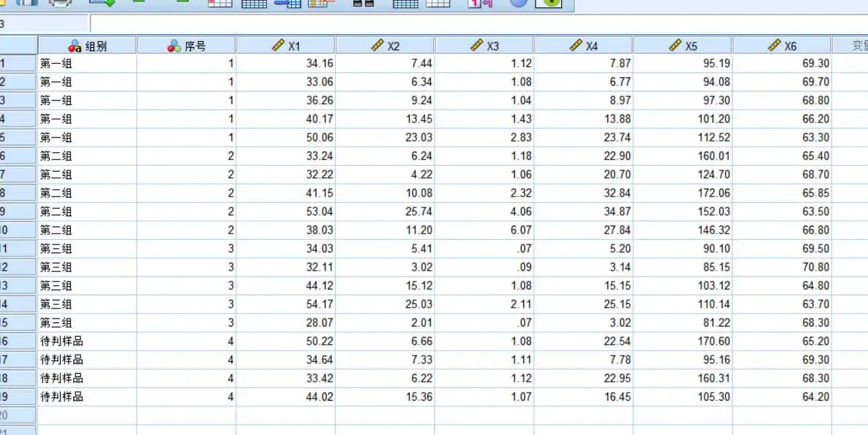This screenshot has width=868, height=435.
Task: Click X1 cell with value 40.17
Action: click(x=286, y=119)
